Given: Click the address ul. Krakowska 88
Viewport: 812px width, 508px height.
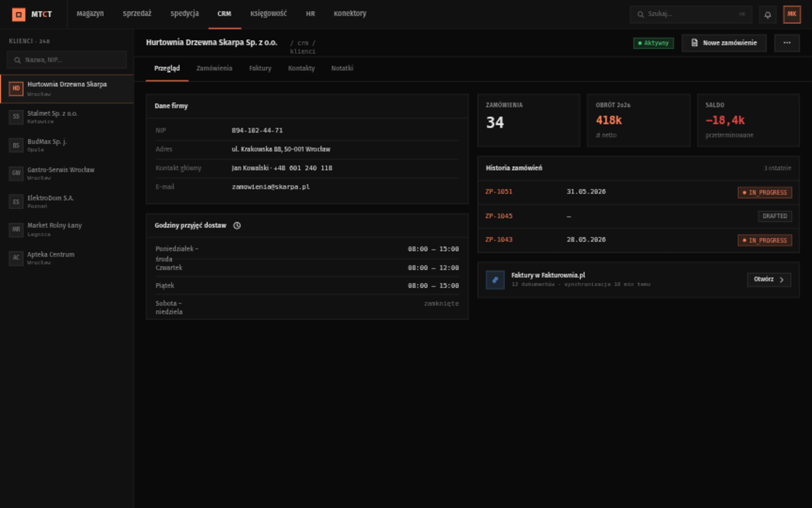Looking at the screenshot, I should (x=281, y=149).
